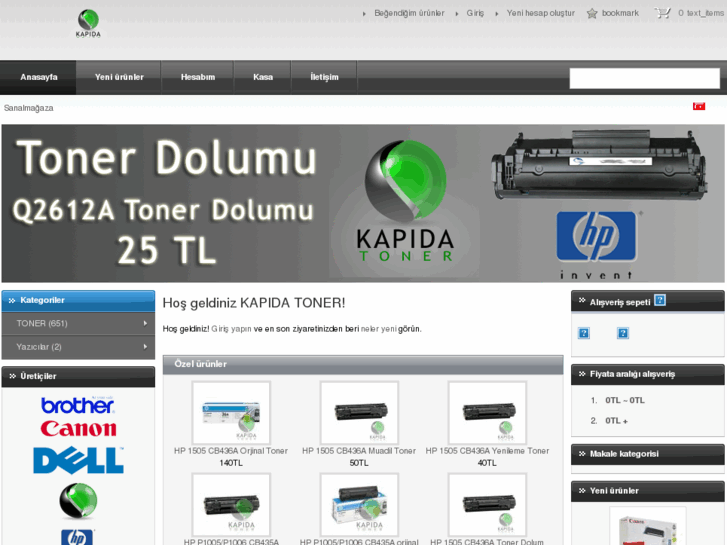Click the 40TL price text
Image resolution: width=727 pixels, height=545 pixels.
click(x=487, y=463)
